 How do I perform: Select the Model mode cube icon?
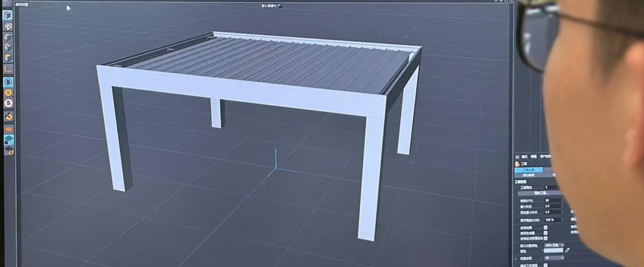coord(8,16)
